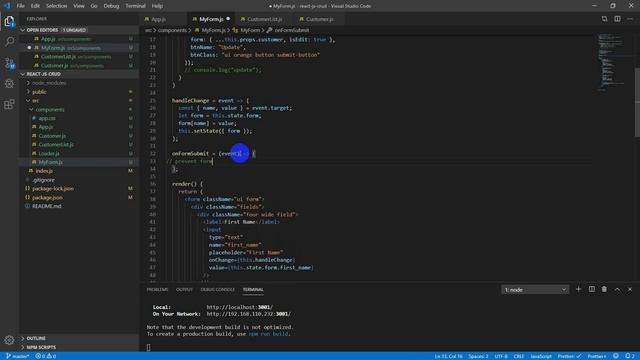Open the Manage gear at sidebar bottom
The image size is (640, 360).
(9, 340)
